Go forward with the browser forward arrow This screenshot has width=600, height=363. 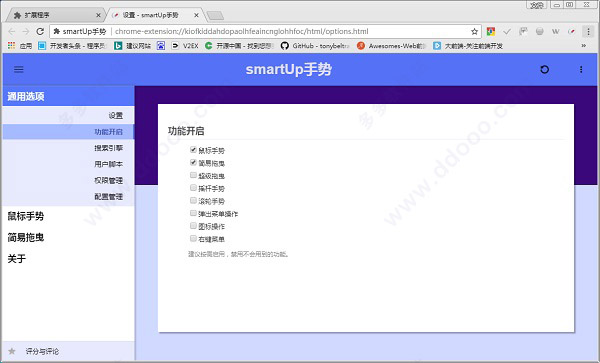coord(26,31)
